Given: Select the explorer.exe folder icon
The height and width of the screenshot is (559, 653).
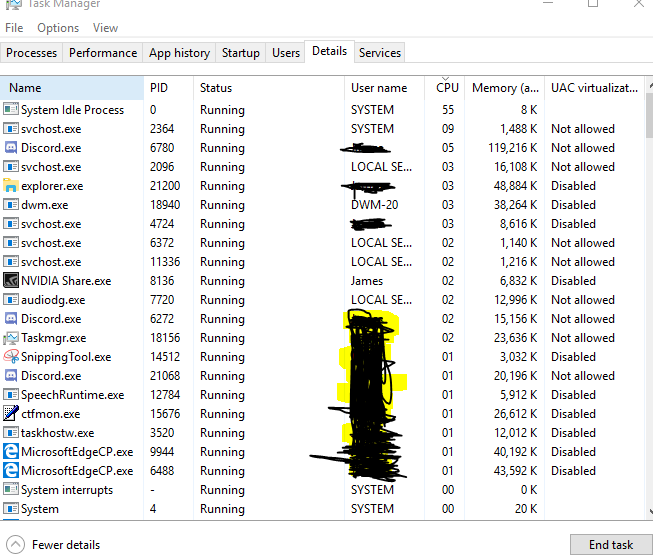Looking at the screenshot, I should pos(11,185).
